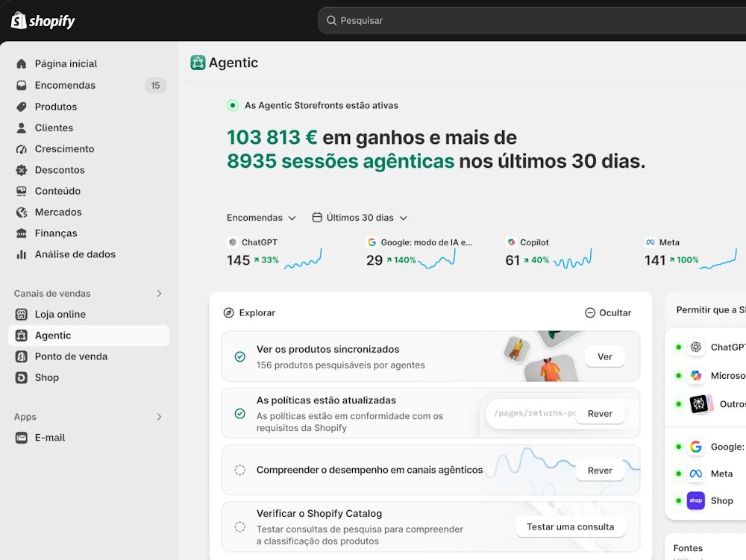Click inside the Pesquisar search field
The width and height of the screenshot is (746, 560).
(x=531, y=20)
